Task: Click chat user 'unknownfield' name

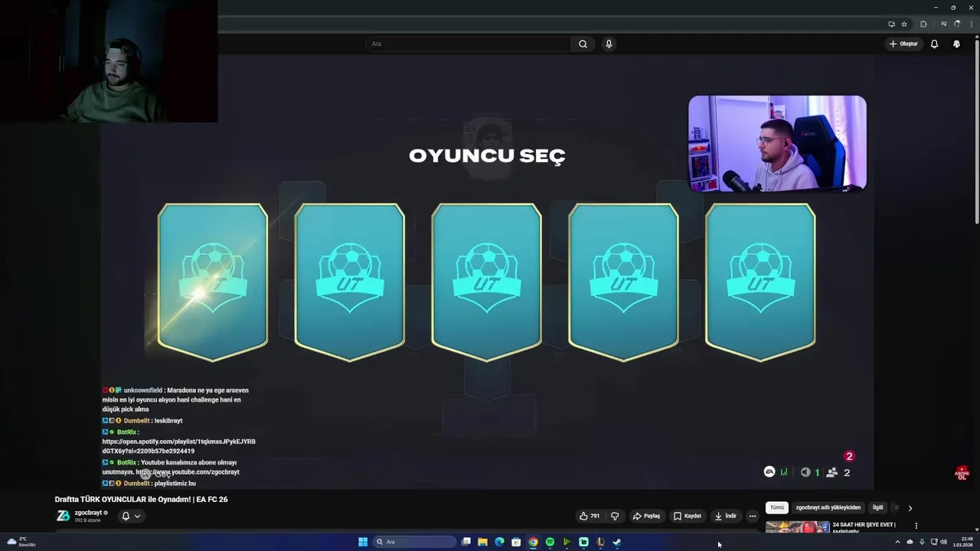Action: coord(142,390)
